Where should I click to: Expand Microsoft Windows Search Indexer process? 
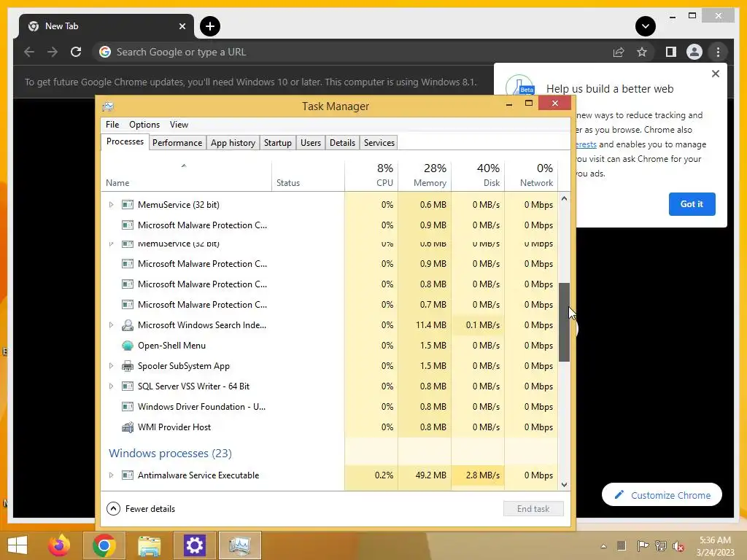tap(111, 325)
